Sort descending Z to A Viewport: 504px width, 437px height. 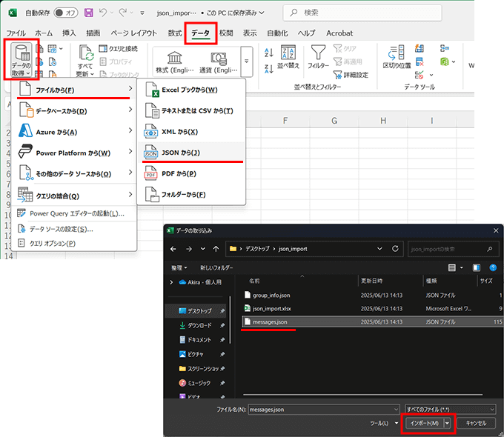click(269, 69)
